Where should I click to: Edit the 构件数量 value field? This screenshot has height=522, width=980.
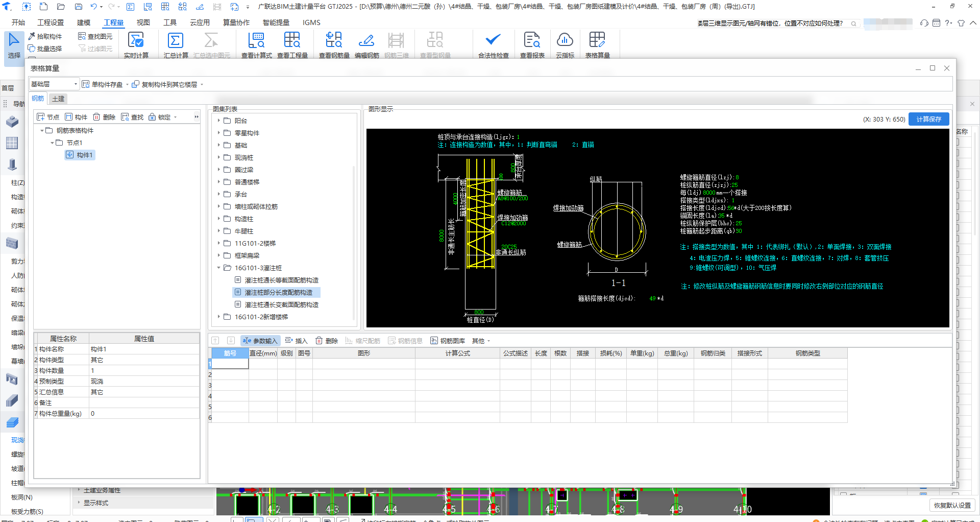(x=144, y=371)
